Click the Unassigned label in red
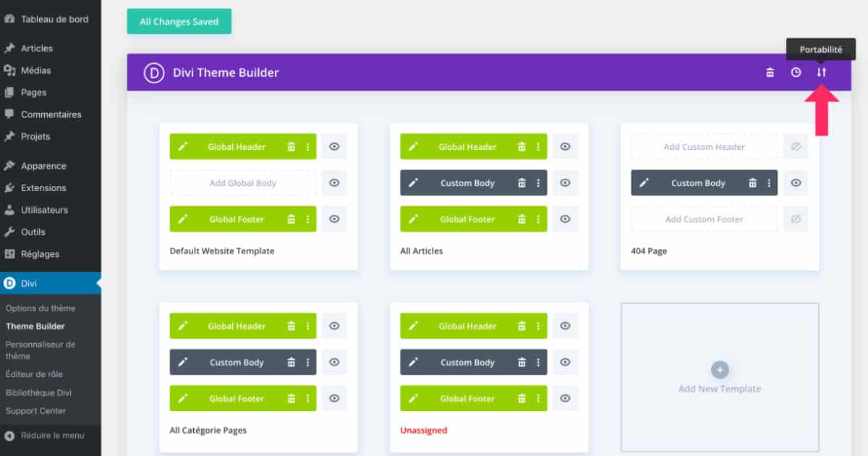Screen dimensions: 868x456 point(424,431)
